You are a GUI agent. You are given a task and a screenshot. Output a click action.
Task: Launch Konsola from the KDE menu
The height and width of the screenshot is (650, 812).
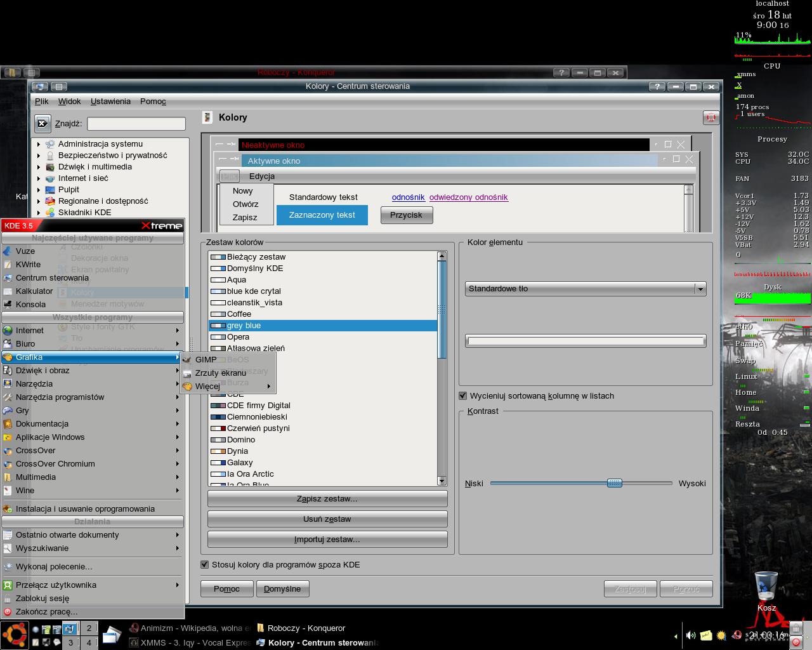(30, 304)
